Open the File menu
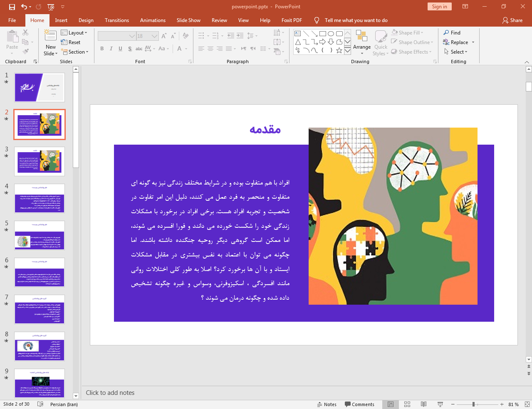 (12, 20)
